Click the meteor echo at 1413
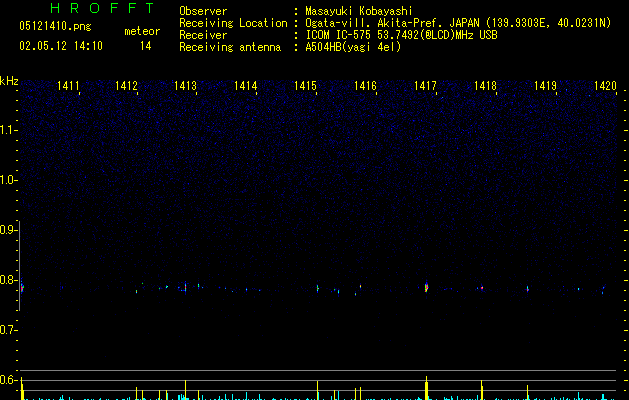 pyautogui.click(x=185, y=286)
